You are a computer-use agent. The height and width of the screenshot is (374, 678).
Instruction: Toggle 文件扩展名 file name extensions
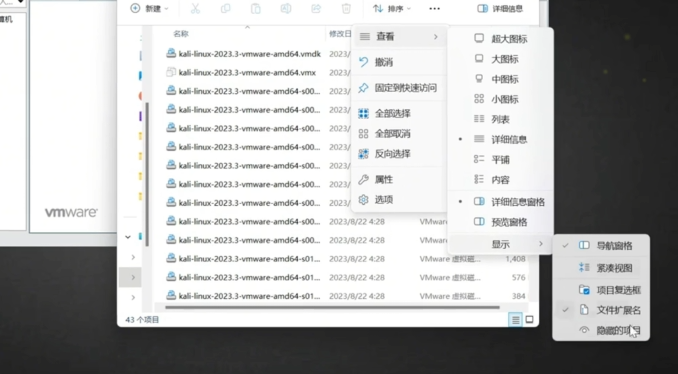(x=601, y=310)
